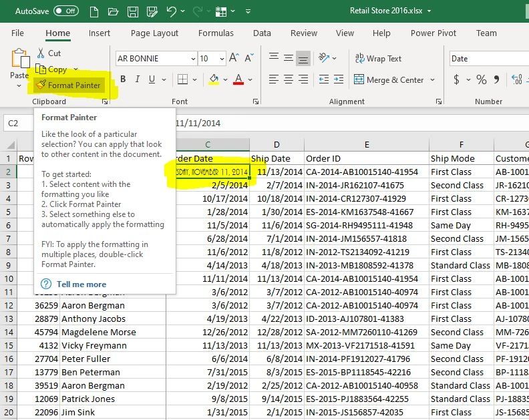Activate the Format Painter

click(x=69, y=85)
